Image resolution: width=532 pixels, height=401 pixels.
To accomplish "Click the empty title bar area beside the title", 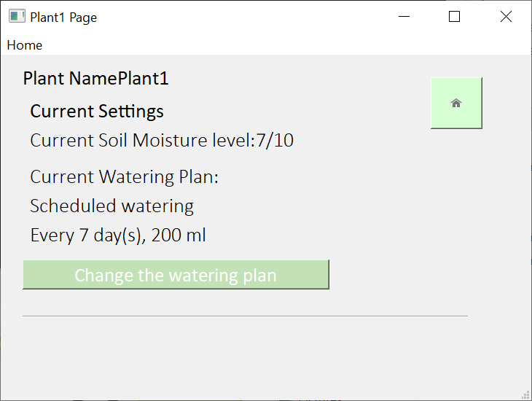I will click(x=248, y=17).
